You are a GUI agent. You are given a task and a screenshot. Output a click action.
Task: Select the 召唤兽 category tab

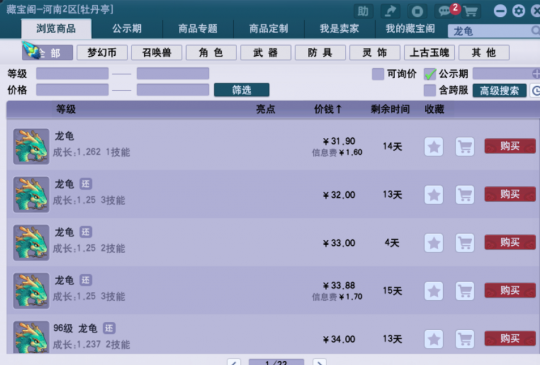pyautogui.click(x=157, y=53)
